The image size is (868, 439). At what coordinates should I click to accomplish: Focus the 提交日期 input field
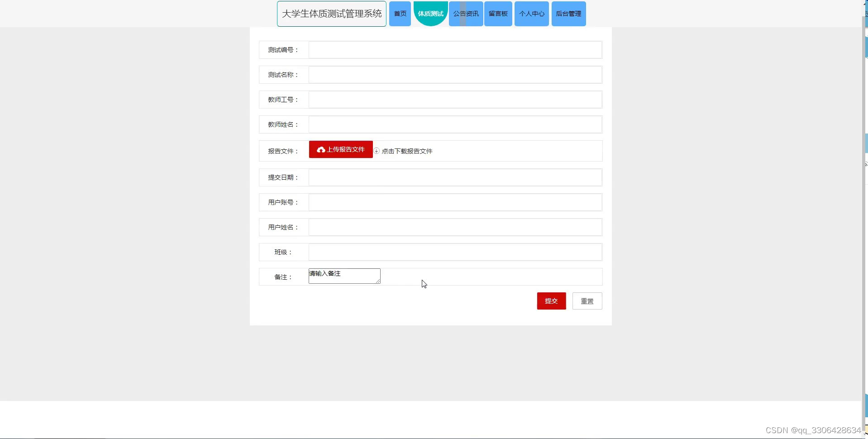pyautogui.click(x=455, y=177)
